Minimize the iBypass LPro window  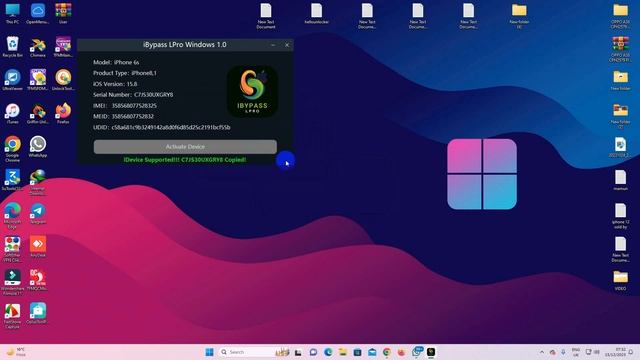[x=273, y=45]
